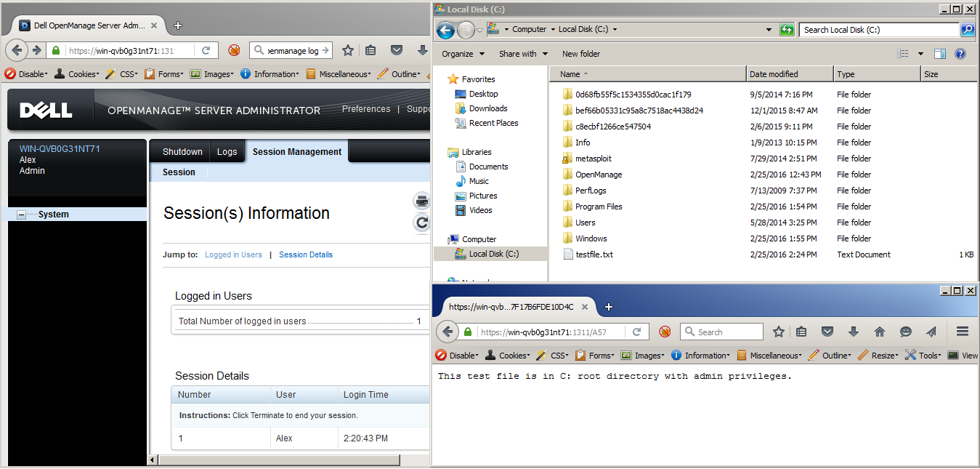The height and width of the screenshot is (469, 980).
Task: Go back in the testfile browser window
Action: pyautogui.click(x=447, y=332)
